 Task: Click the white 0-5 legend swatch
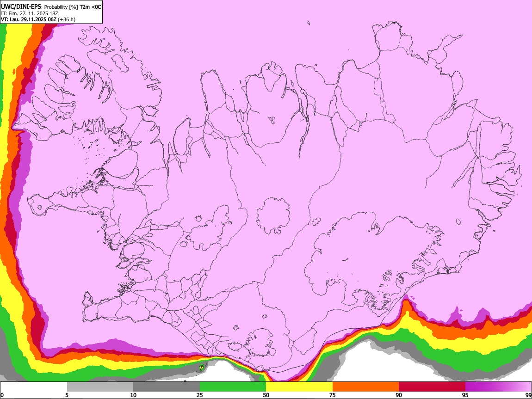[34, 387]
